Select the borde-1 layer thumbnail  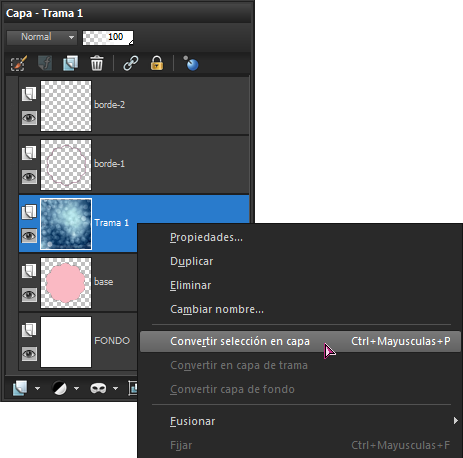coord(66,165)
